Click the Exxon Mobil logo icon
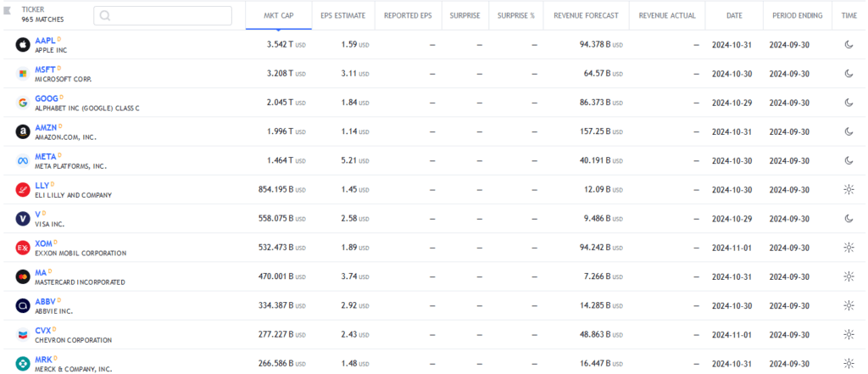The image size is (868, 374). [x=23, y=248]
